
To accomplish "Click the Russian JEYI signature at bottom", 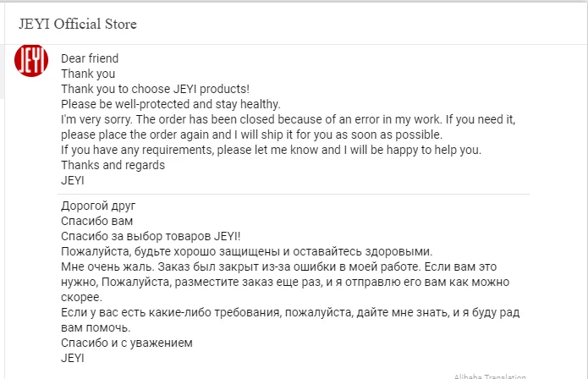I will click(x=73, y=358).
